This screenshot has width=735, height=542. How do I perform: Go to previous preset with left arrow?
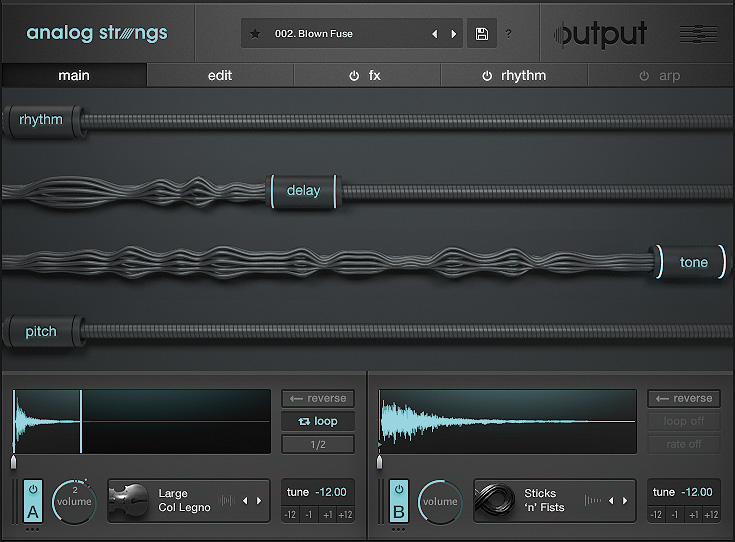point(435,34)
